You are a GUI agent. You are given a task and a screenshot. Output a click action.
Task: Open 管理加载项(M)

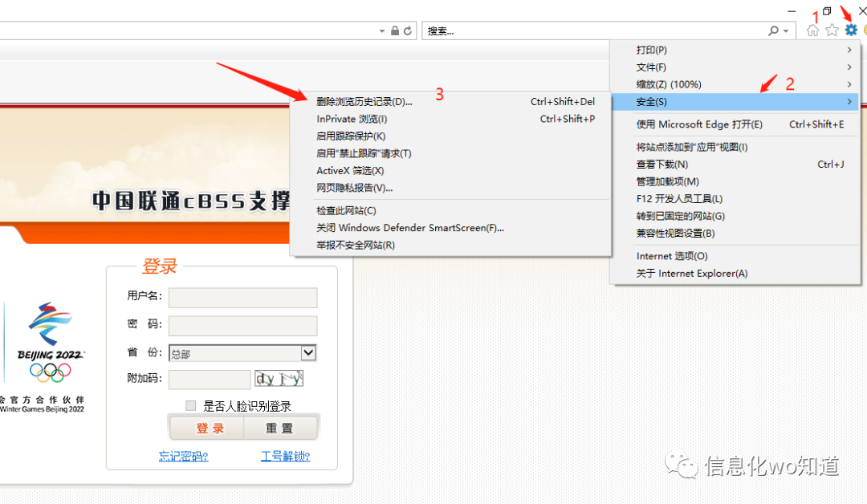coord(735,181)
